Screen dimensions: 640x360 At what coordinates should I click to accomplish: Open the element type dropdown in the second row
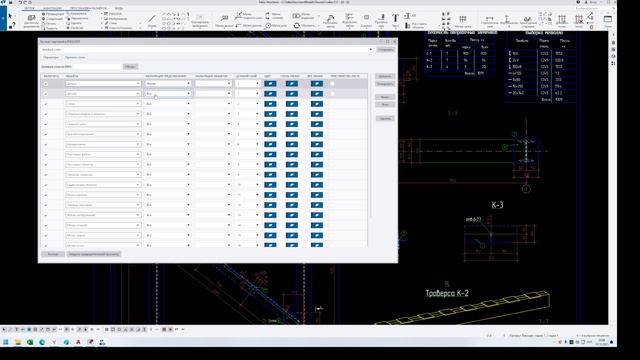103,94
